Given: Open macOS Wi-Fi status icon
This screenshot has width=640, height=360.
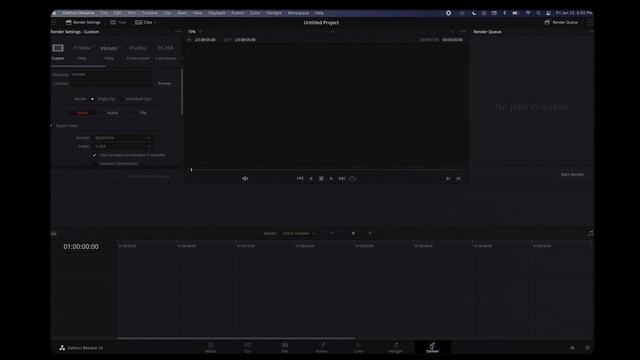Looking at the screenshot, I should 528,13.
